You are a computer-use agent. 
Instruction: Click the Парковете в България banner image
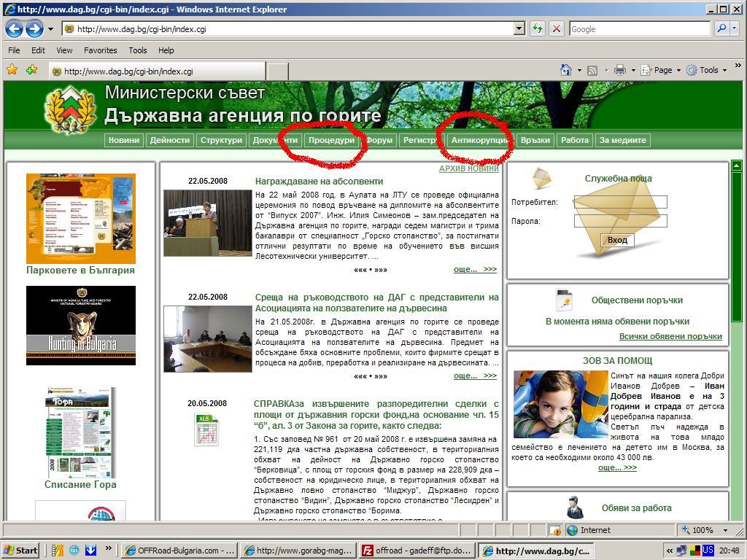[x=81, y=219]
